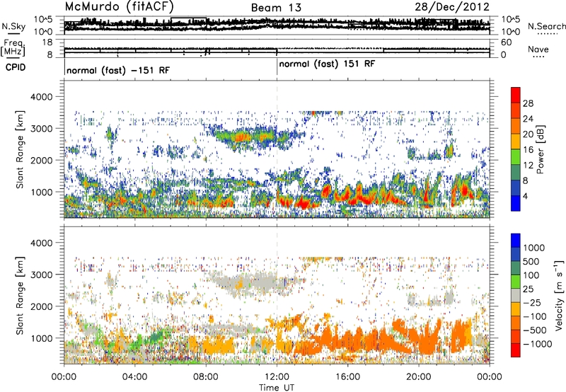Image resolution: width=566 pixels, height=392 pixels.
Task: Click the 'Power [dB]' colorbar label
Action: tap(541, 149)
